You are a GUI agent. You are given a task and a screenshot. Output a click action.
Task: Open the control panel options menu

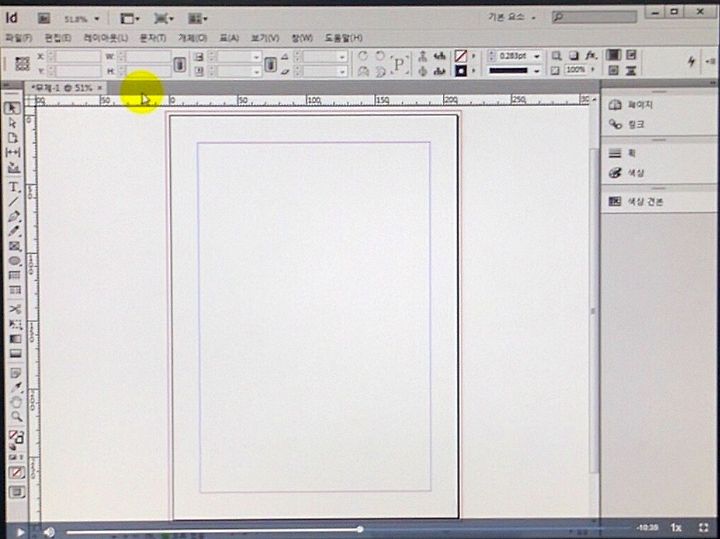(711, 61)
